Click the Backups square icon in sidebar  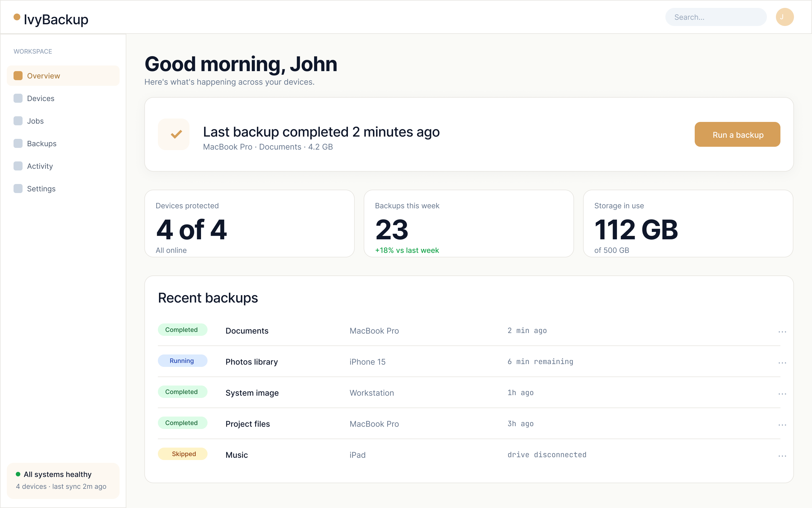tap(18, 143)
